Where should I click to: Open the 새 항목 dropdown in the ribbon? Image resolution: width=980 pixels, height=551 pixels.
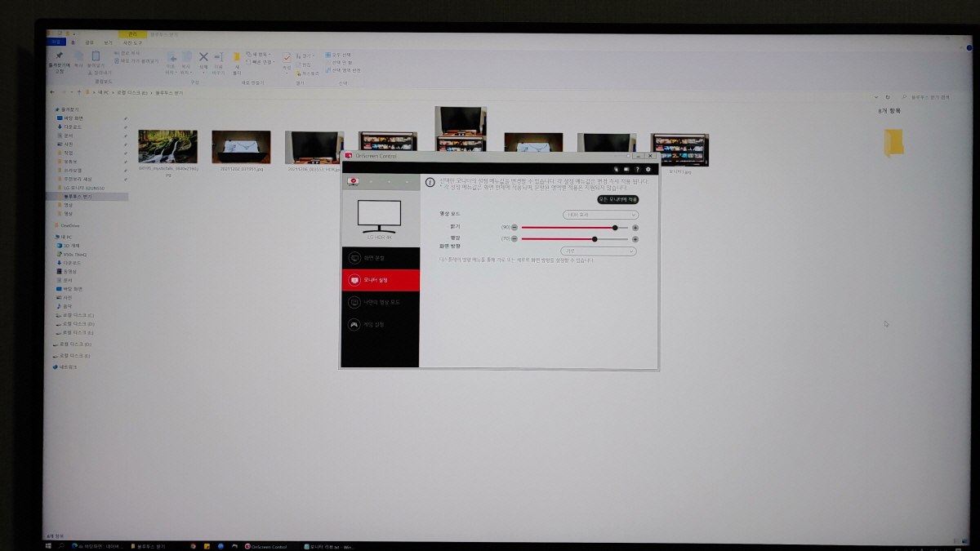click(260, 55)
